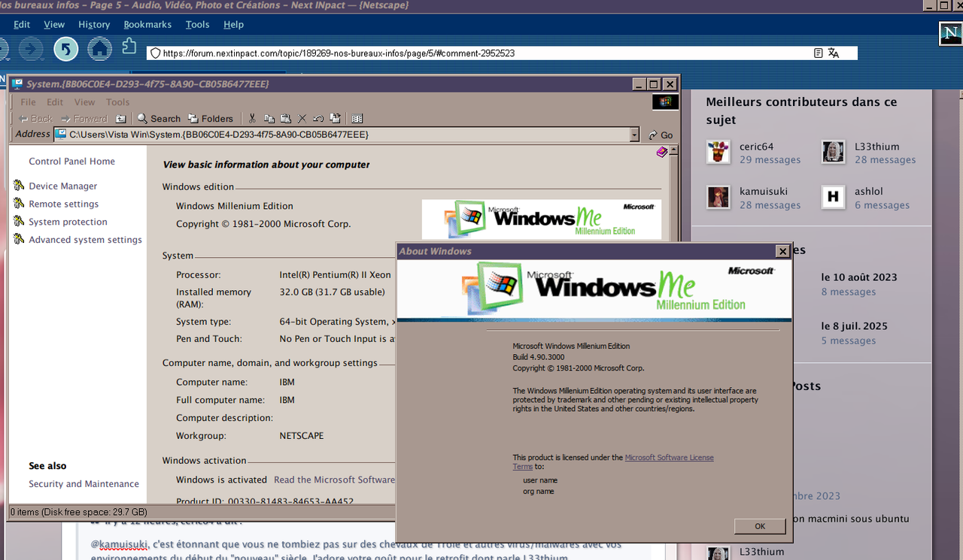
Task: Open the System window Edit menu
Action: tap(55, 102)
